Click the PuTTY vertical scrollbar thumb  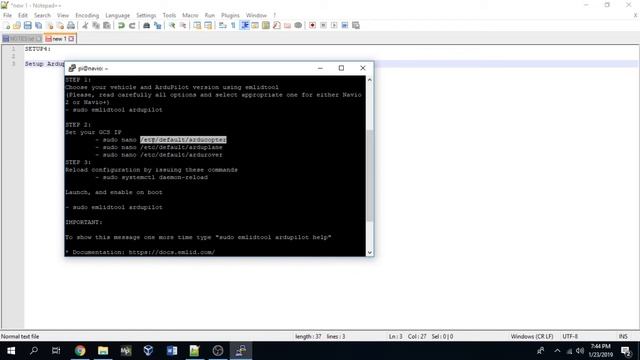tap(369, 176)
